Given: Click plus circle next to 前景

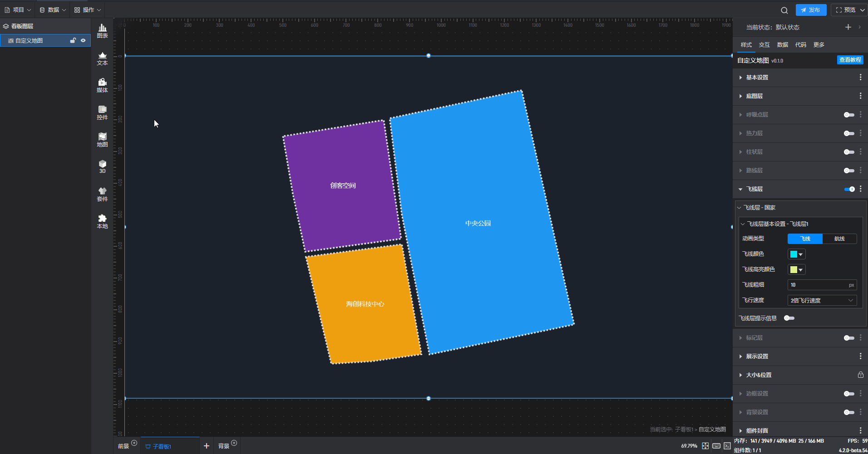Looking at the screenshot, I should tap(134, 443).
